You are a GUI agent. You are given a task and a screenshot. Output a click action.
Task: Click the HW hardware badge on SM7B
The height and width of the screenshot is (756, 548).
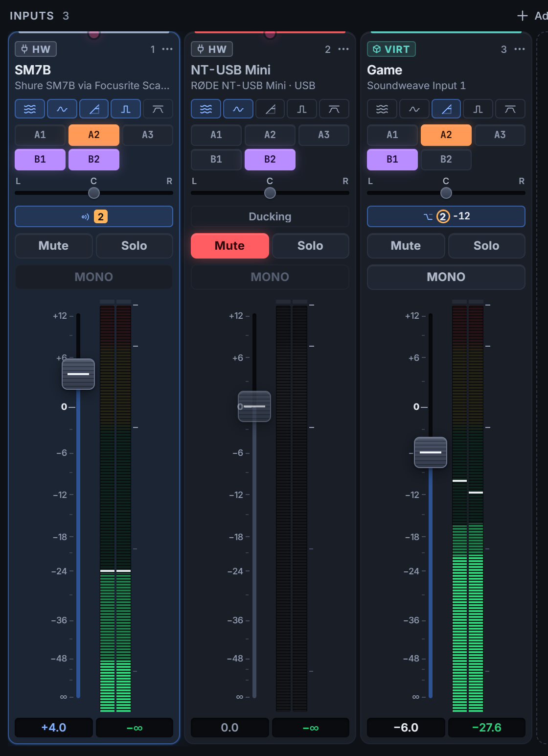point(36,49)
